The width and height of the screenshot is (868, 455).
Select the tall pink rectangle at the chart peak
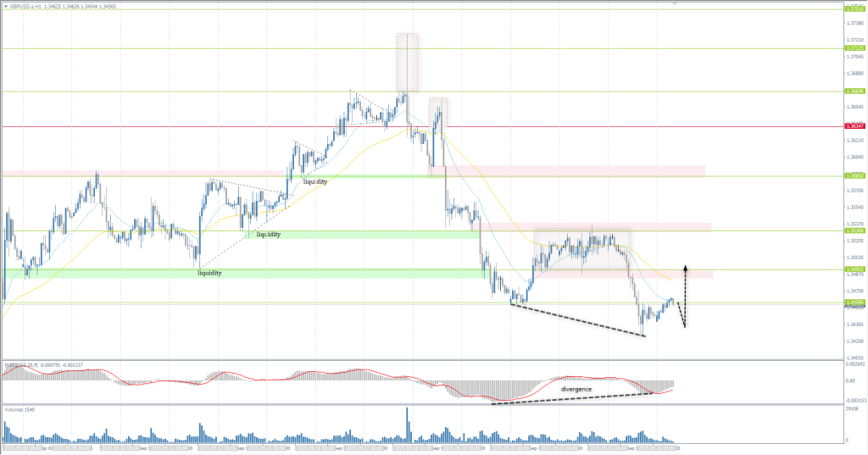coord(407,61)
